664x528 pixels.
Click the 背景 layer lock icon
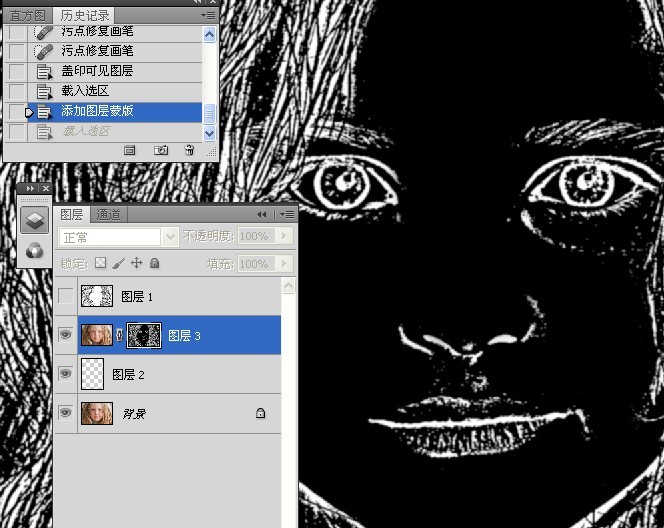pos(260,413)
